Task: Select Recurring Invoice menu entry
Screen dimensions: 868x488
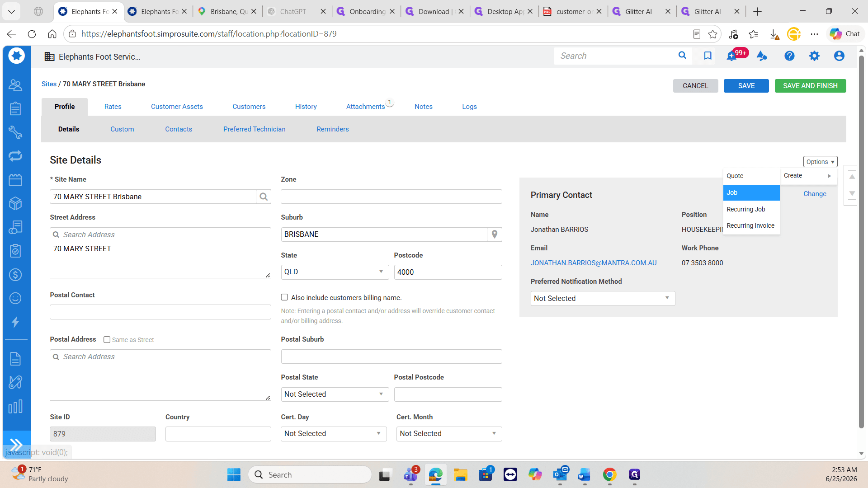Action: (x=751, y=225)
